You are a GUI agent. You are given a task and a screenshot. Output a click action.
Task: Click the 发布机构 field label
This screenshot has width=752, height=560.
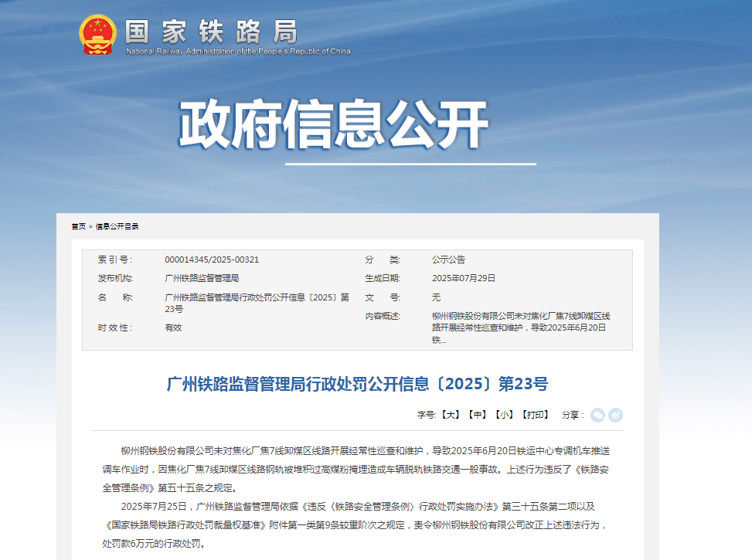(115, 278)
